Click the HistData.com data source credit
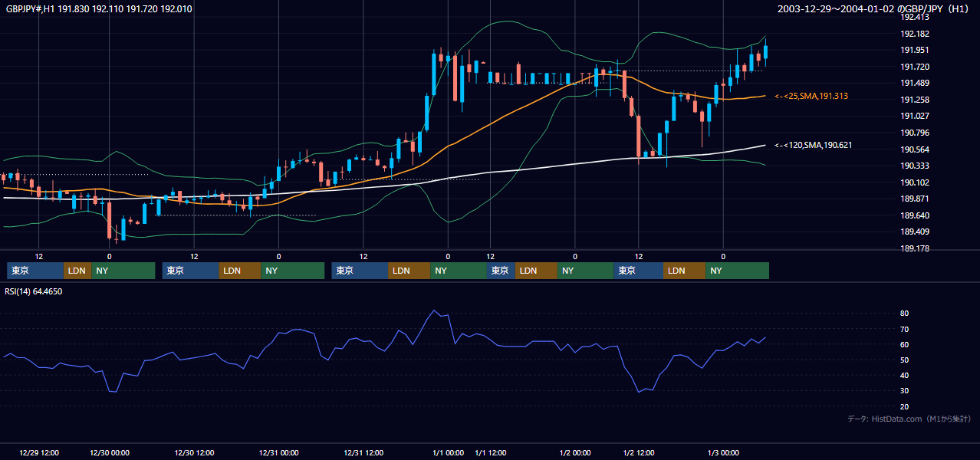The image size is (980, 460). coord(909,419)
